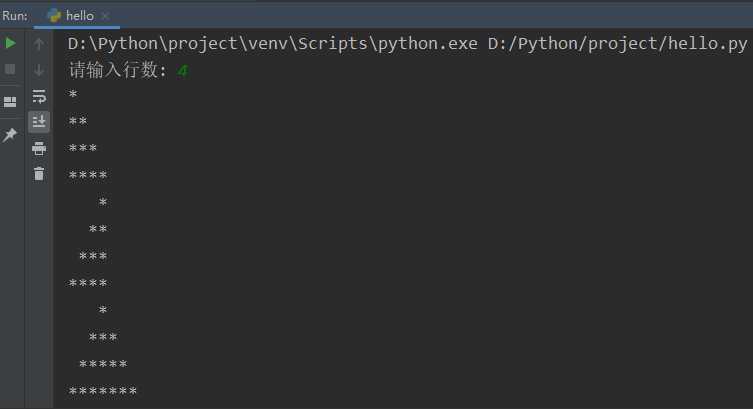Click the first single asterisk output line

(x=73, y=94)
